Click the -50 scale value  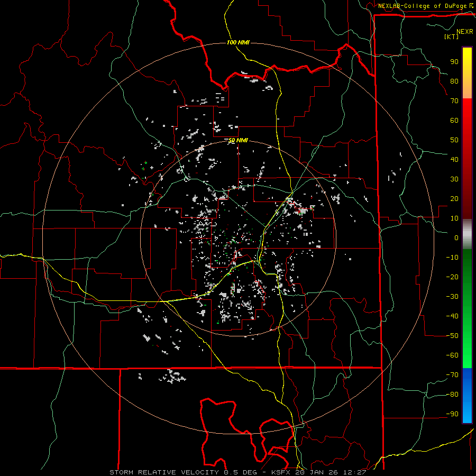click(x=452, y=336)
